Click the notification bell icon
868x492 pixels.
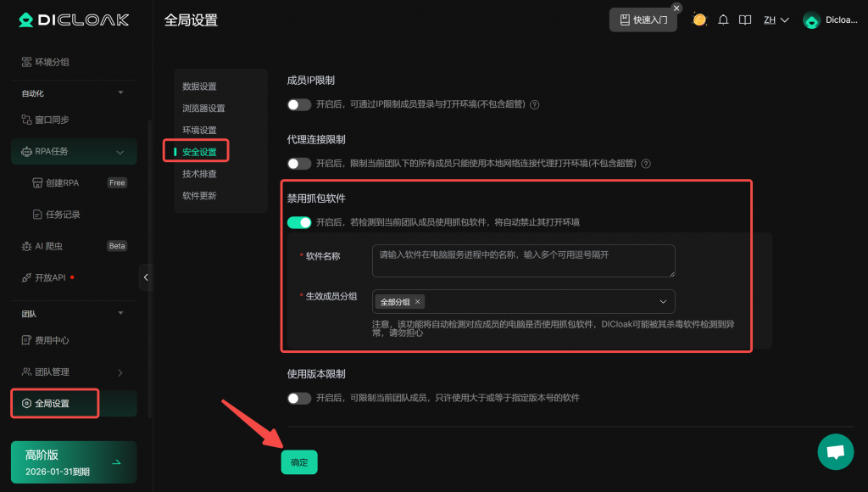point(723,20)
